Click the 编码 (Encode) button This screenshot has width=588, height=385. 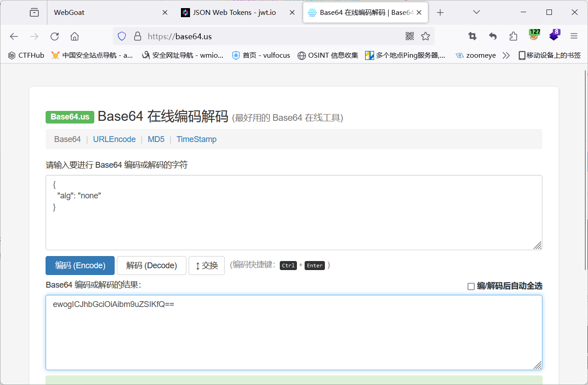(x=80, y=266)
